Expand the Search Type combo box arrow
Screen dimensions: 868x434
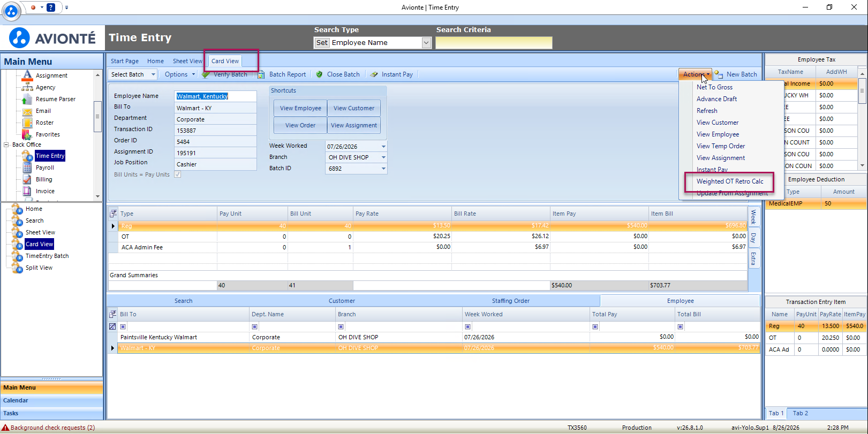[x=426, y=43]
